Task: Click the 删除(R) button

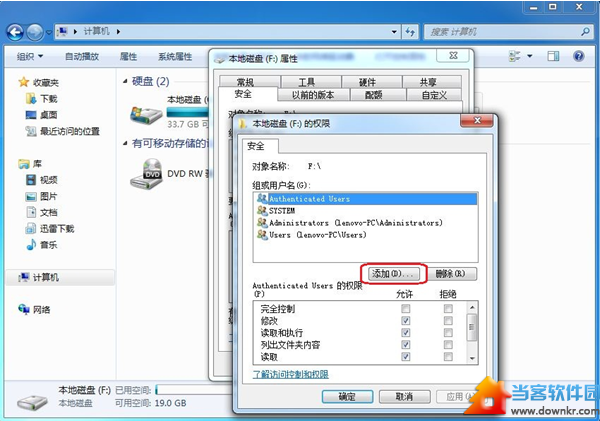Action: tap(451, 274)
